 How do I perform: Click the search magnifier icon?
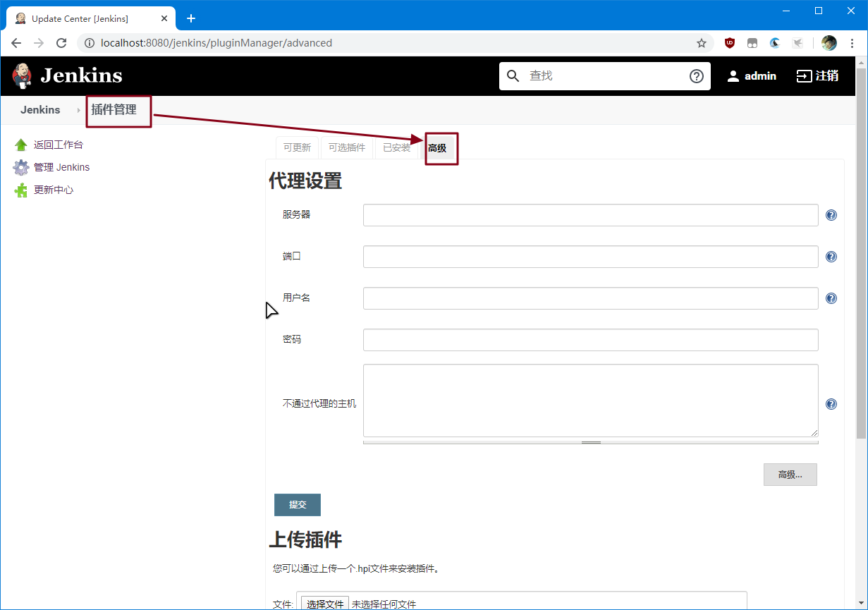click(513, 76)
